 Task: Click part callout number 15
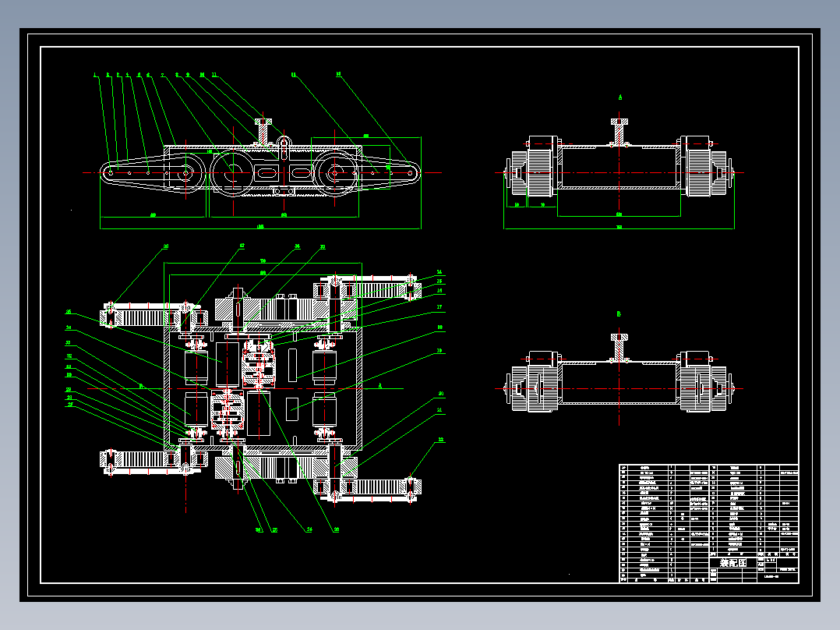tap(439, 281)
